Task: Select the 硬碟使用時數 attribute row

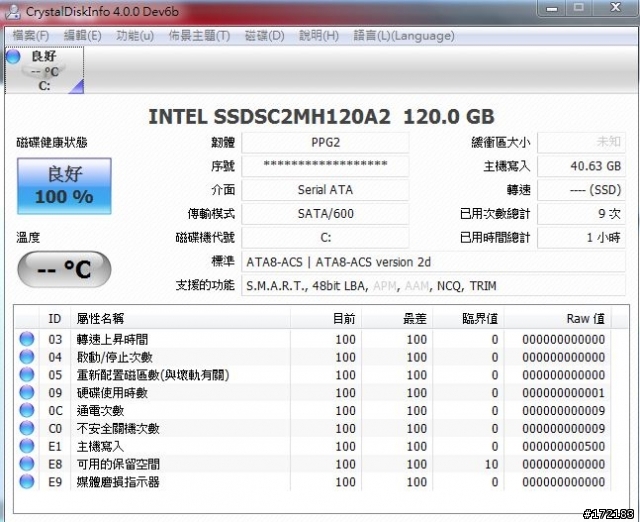Action: 313,393
